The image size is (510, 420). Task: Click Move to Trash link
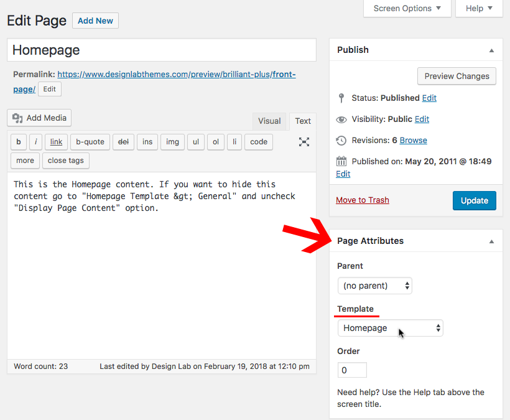pos(363,200)
